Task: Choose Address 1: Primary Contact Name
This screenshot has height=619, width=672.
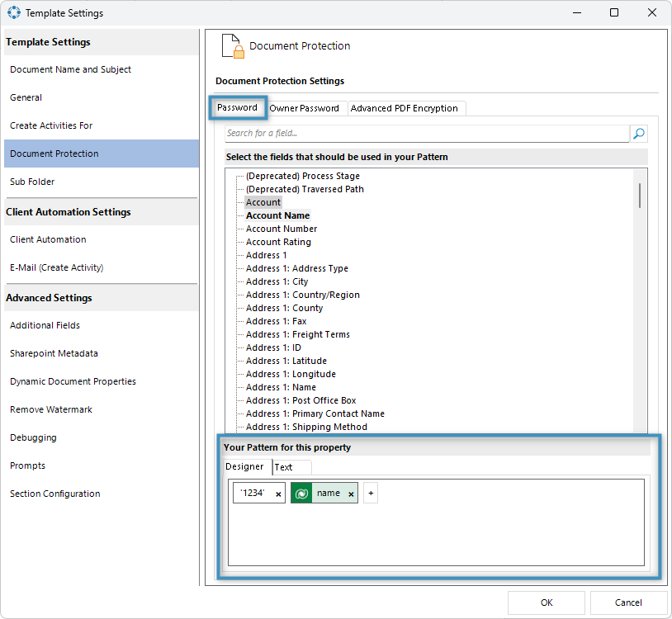Action: coord(315,413)
